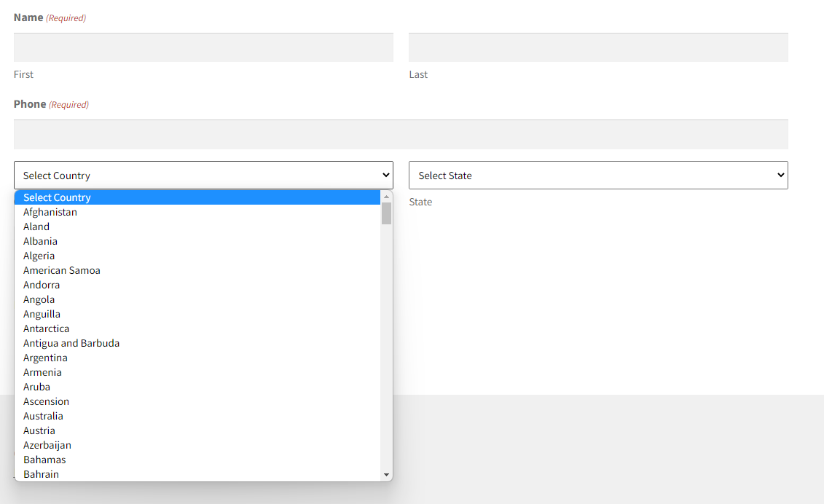
Task: Select Afghanistan from the country list
Action: 197,213
